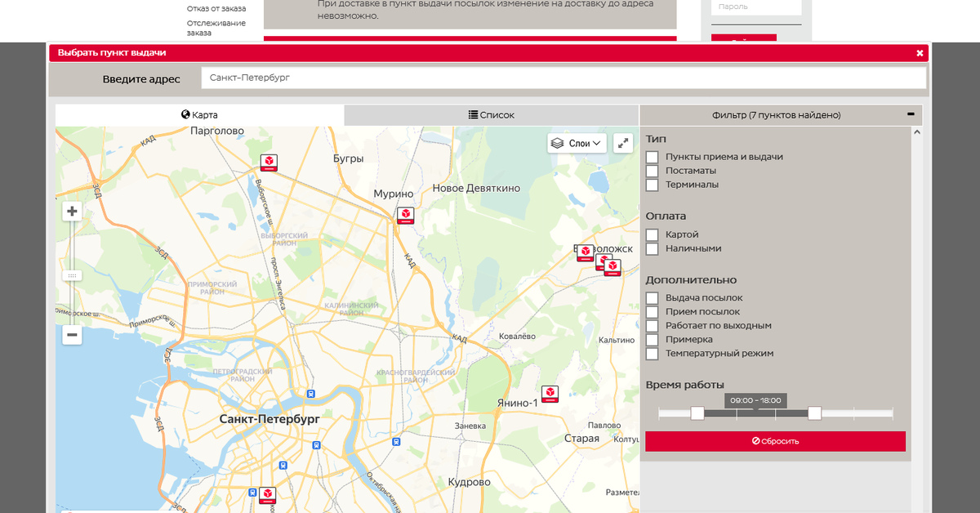Switch to the Список tab
Viewport: 980px width, 513px height.
(492, 115)
